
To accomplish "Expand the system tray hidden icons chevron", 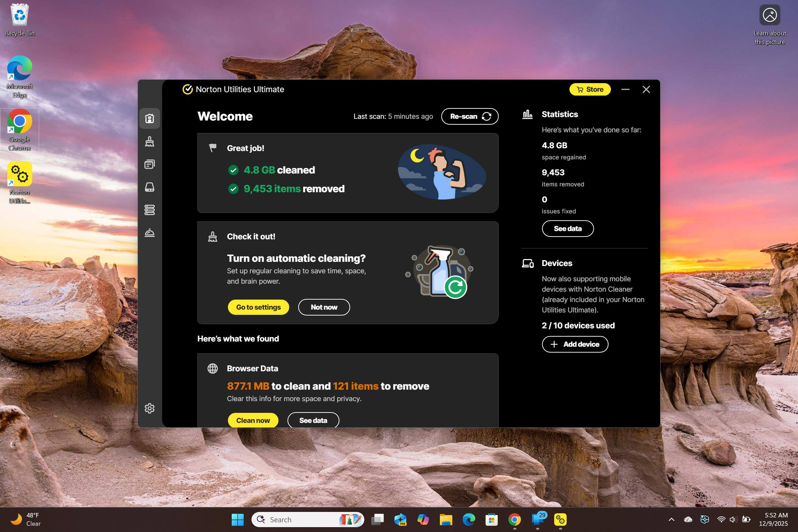I will (671, 520).
